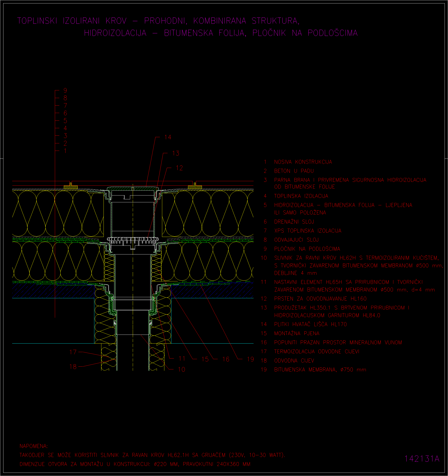Click legend number '10' beside SLIVNIK entry
The image size is (448, 476).
[264, 258]
